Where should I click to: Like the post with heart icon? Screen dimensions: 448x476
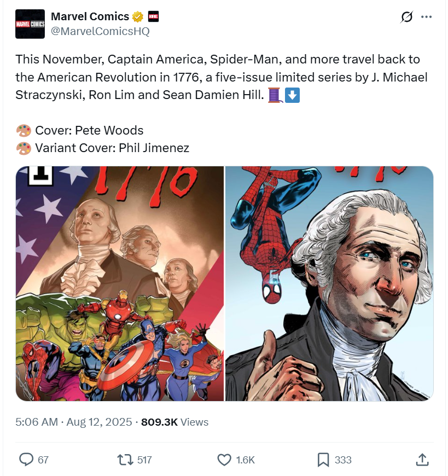[224, 460]
